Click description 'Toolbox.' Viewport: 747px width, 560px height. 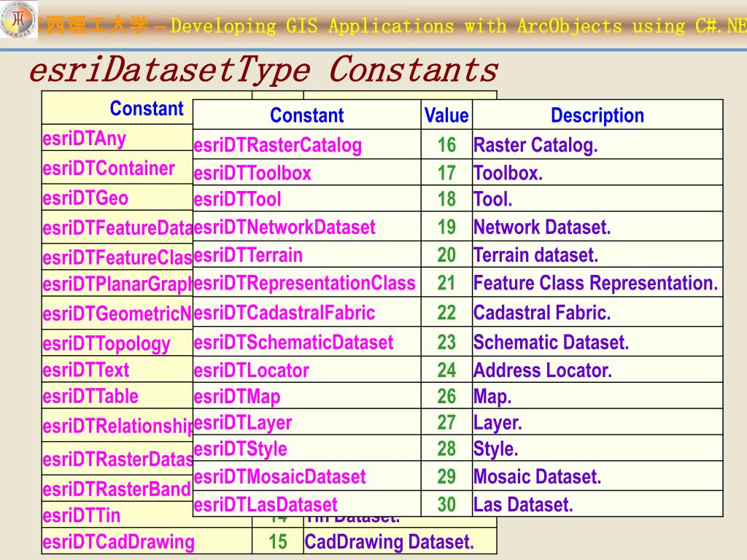pyautogui.click(x=508, y=173)
